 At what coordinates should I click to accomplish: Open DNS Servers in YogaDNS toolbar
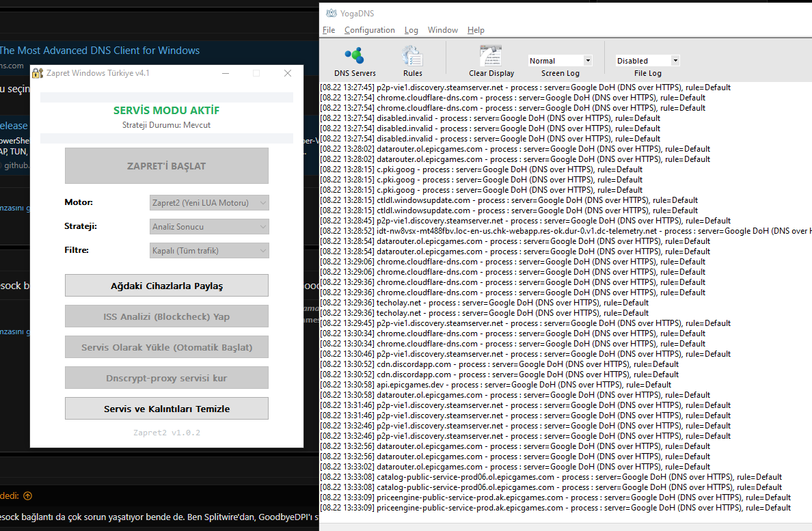coord(355,62)
